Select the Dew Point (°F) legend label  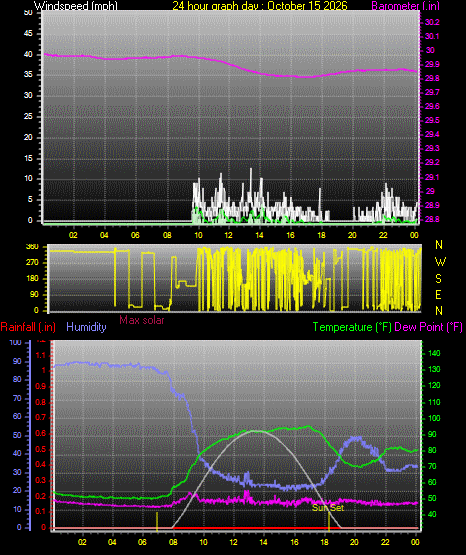coord(428,327)
